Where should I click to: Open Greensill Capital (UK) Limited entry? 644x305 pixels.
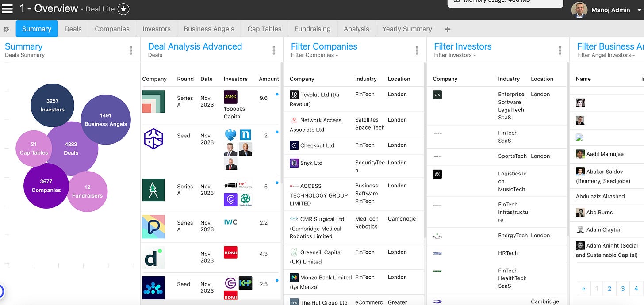316,257
